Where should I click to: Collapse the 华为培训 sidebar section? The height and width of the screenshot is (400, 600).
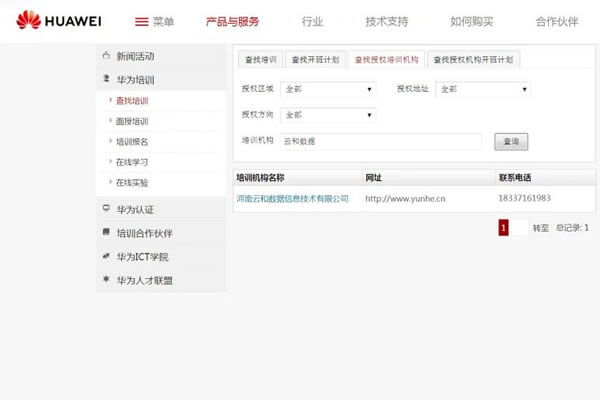pos(161,80)
